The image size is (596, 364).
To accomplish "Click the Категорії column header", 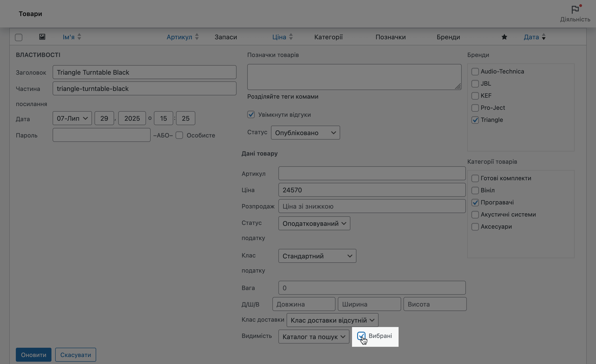I will [x=328, y=37].
